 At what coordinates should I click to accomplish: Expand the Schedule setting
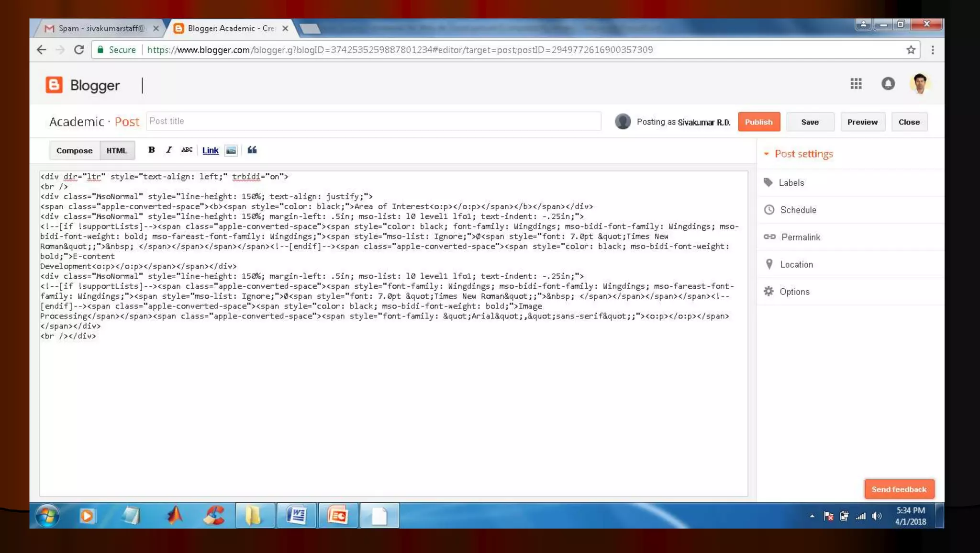[798, 210]
